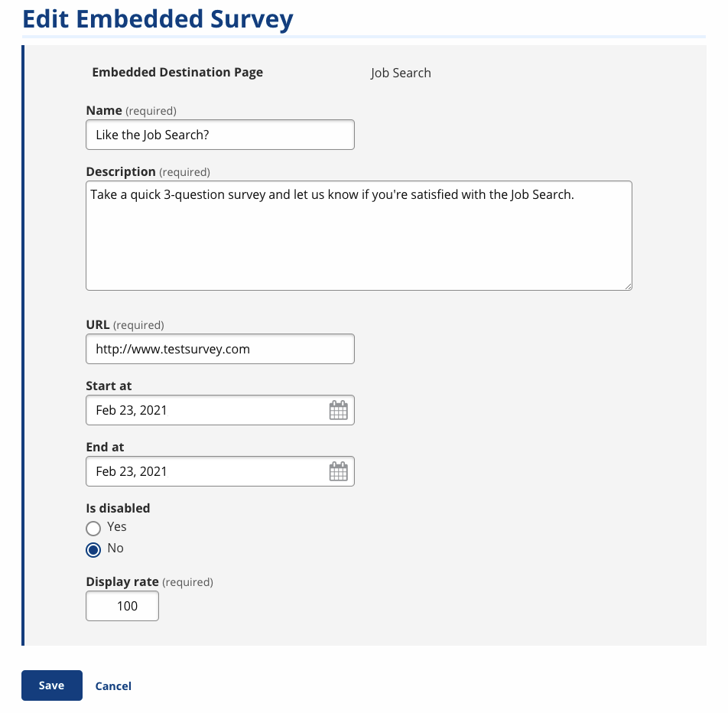The height and width of the screenshot is (713, 728).
Task: Select the Yes radio button under Is disabled
Action: (x=93, y=528)
